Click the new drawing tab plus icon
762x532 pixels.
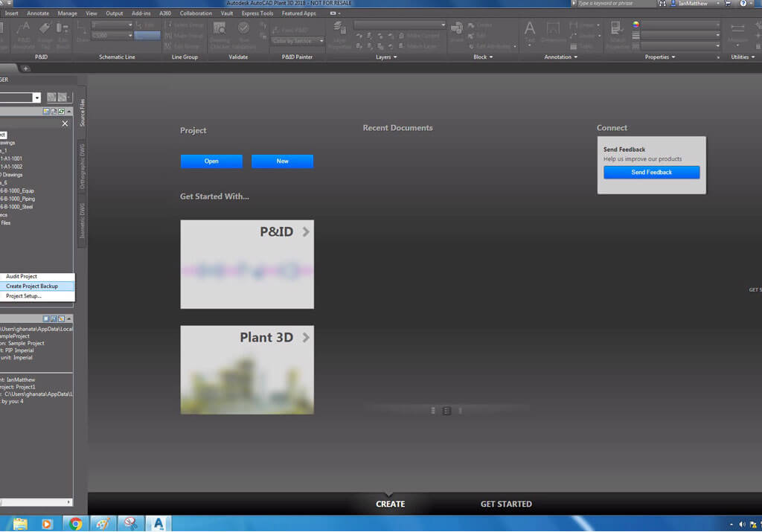[26, 68]
